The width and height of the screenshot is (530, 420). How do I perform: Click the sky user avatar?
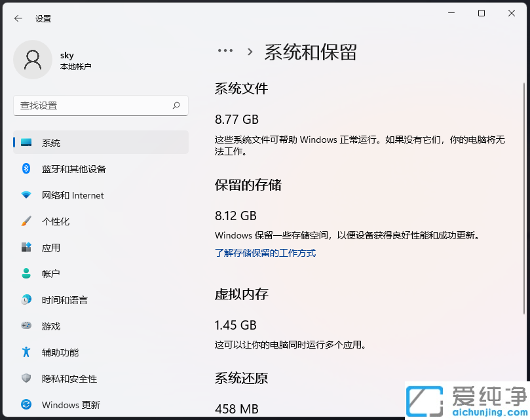pos(33,59)
